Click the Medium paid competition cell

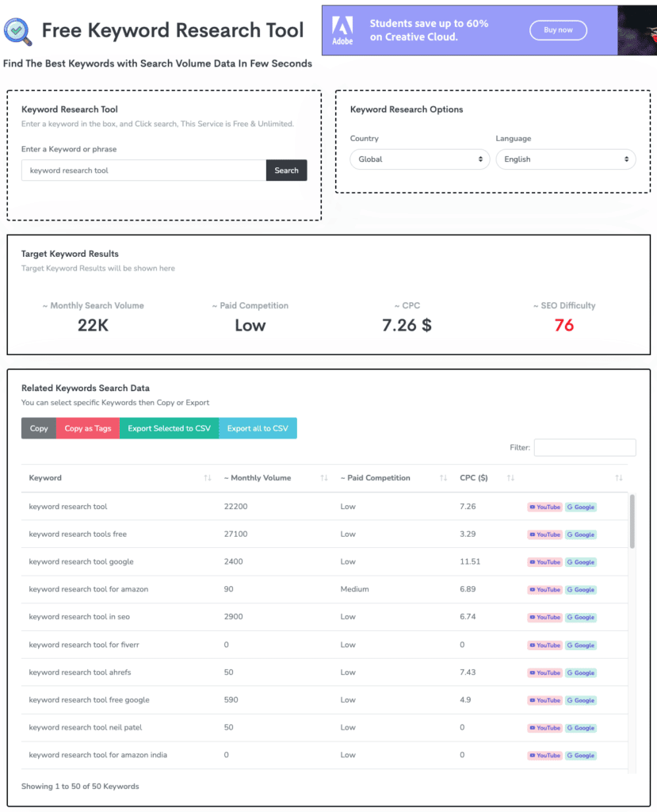[354, 589]
